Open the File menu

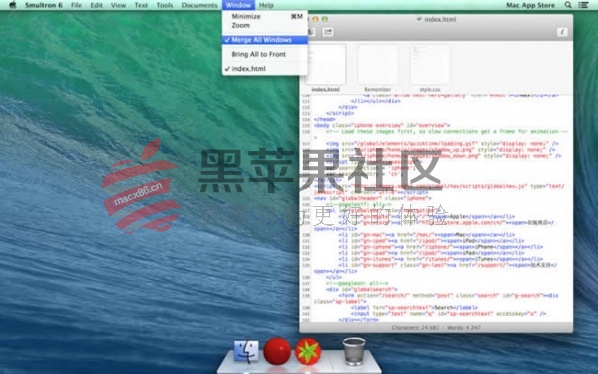(76, 5)
